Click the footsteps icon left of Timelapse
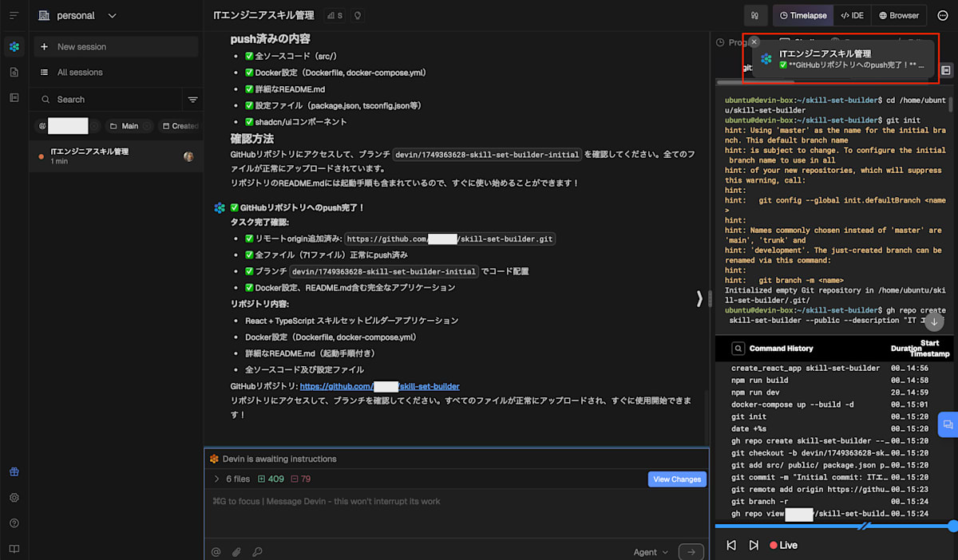 click(x=755, y=15)
